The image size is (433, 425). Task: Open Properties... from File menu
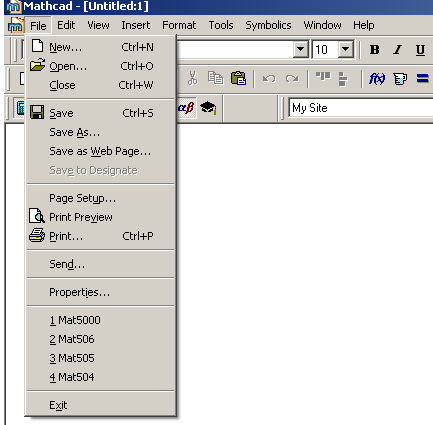100,292
